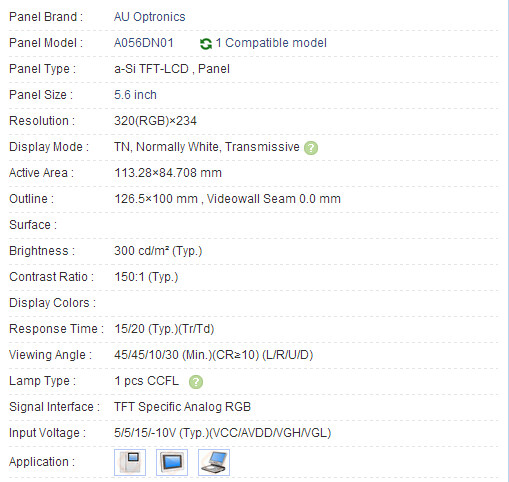Click the Panel Size label
The height and width of the screenshot is (482, 509).
click(x=41, y=95)
